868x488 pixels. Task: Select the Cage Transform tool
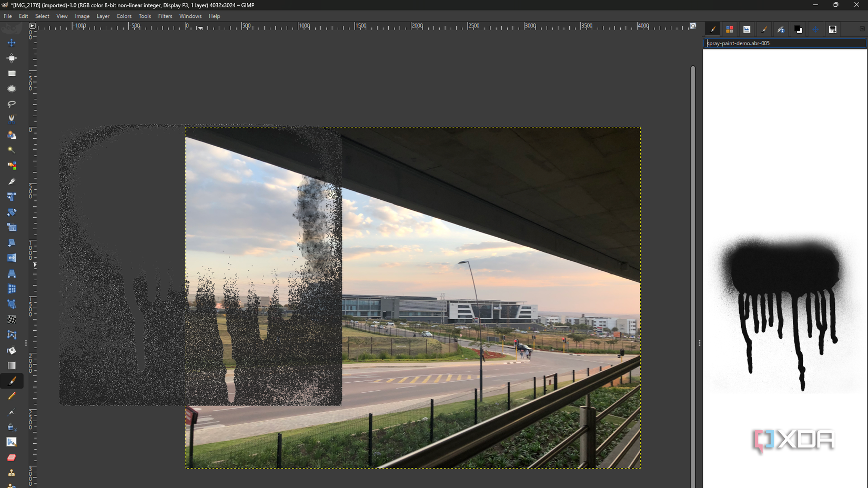(12, 335)
